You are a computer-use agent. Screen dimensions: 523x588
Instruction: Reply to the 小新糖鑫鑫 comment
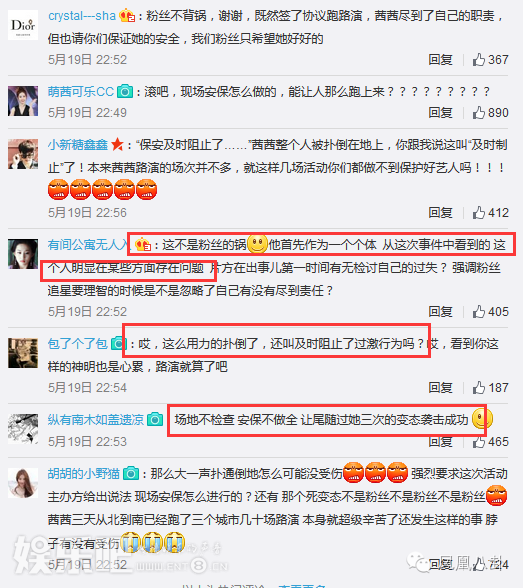click(441, 213)
